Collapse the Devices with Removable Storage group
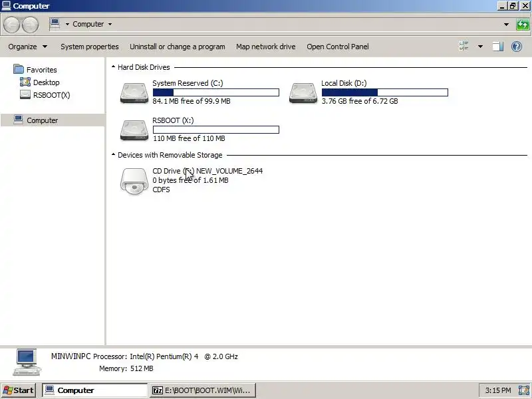Viewport: 532px width, 399px height. coord(113,154)
